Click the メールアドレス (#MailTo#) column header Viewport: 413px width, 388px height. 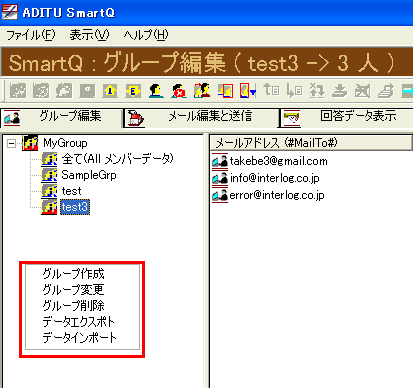pos(311,143)
